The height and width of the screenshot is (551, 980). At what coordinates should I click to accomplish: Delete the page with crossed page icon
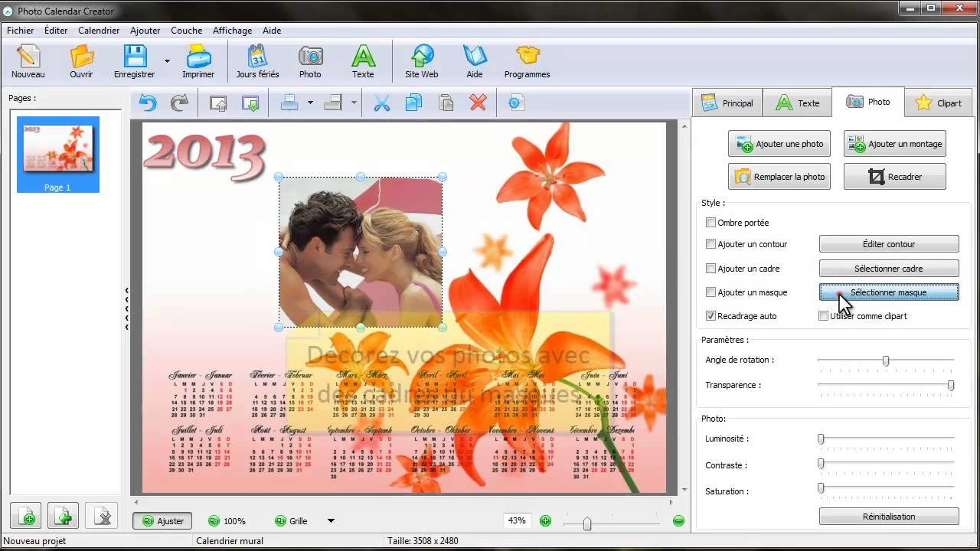[x=101, y=517]
